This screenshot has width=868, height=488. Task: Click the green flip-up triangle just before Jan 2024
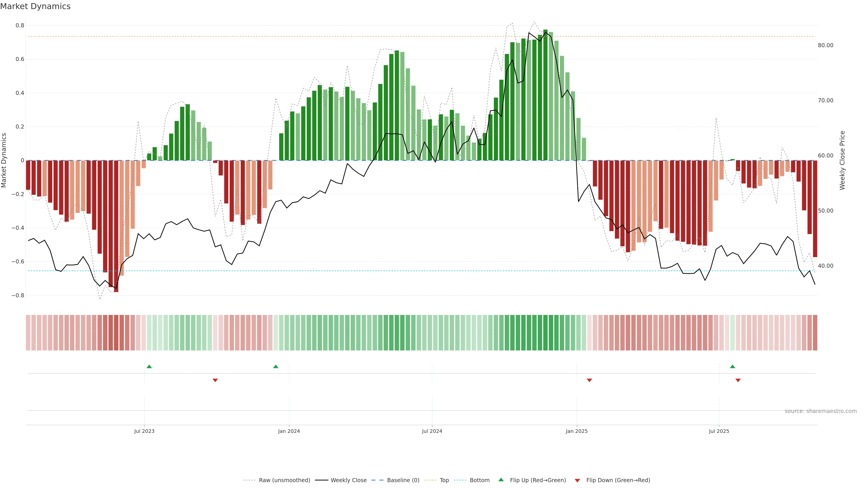pyautogui.click(x=276, y=366)
